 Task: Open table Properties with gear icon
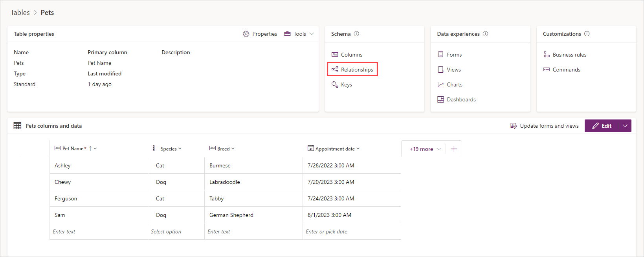click(260, 34)
